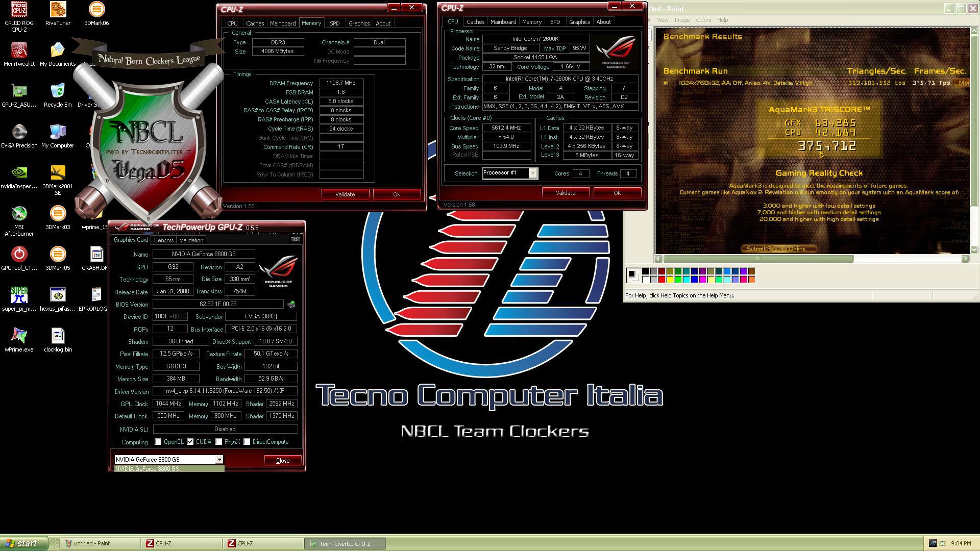Image resolution: width=980 pixels, height=551 pixels.
Task: Enable the PhysX checkbox in GPU-Z
Action: click(219, 442)
